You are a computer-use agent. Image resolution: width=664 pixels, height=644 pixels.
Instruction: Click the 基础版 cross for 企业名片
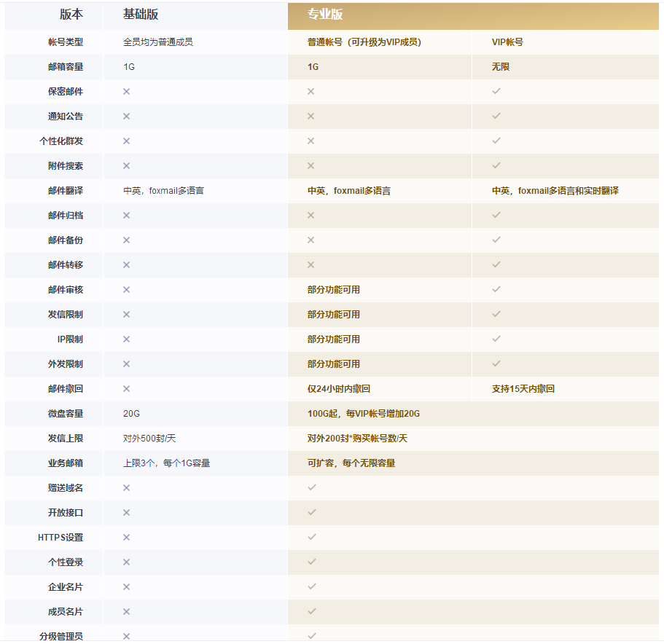(x=126, y=586)
